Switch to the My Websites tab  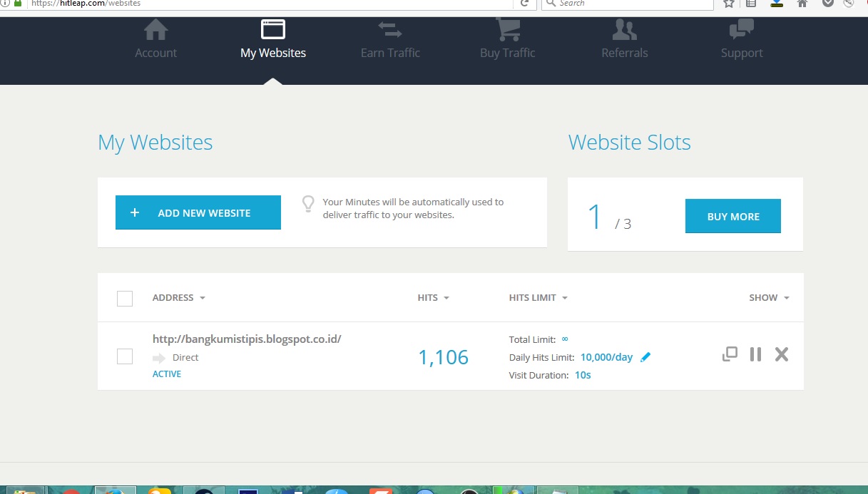(272, 39)
